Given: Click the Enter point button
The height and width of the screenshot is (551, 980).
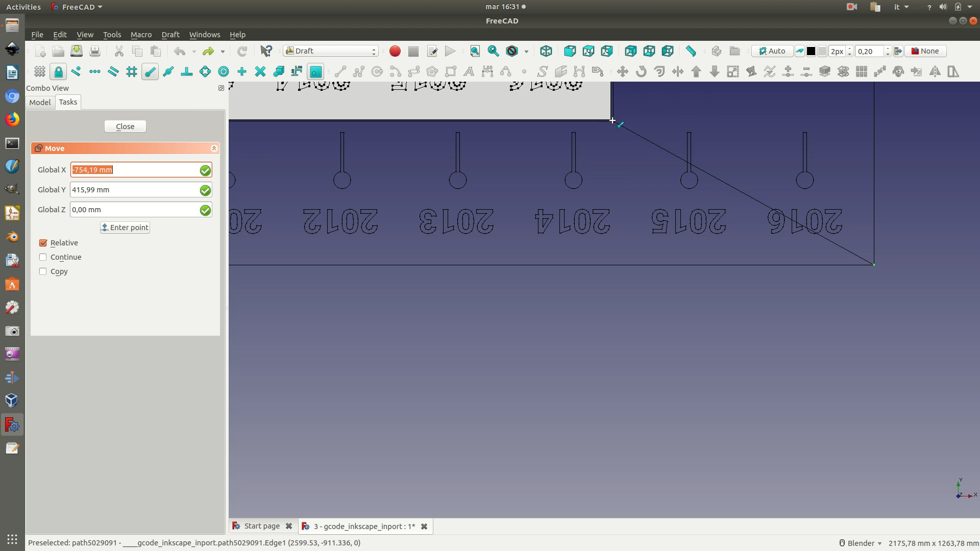Looking at the screenshot, I should [125, 228].
